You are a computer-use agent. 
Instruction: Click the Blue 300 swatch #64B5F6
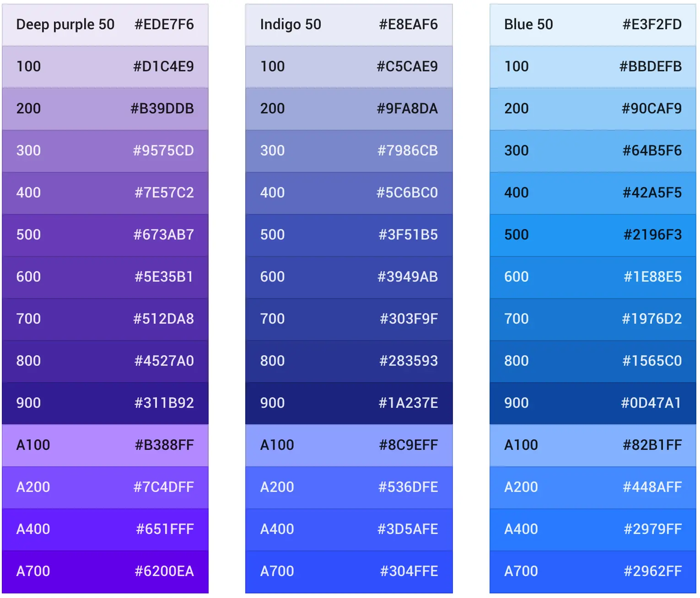(593, 151)
